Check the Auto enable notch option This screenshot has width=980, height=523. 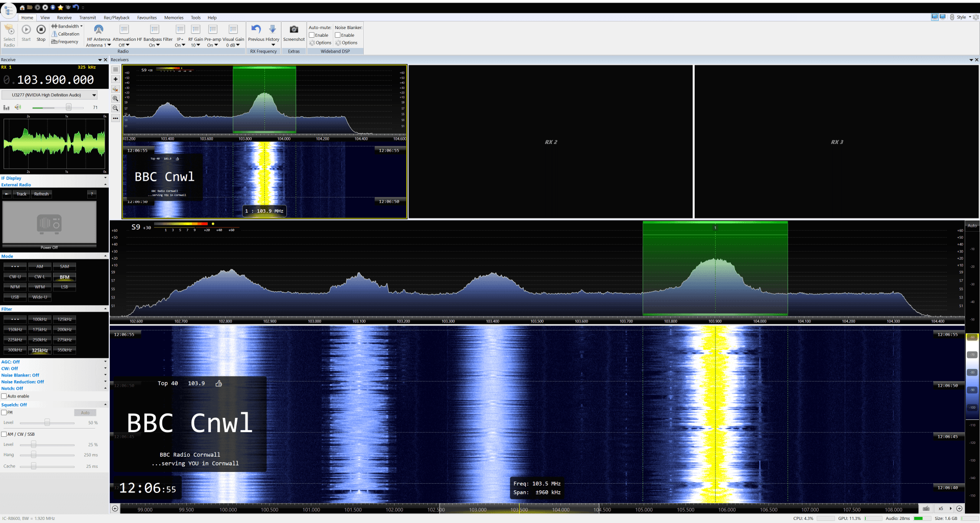[x=4, y=396]
